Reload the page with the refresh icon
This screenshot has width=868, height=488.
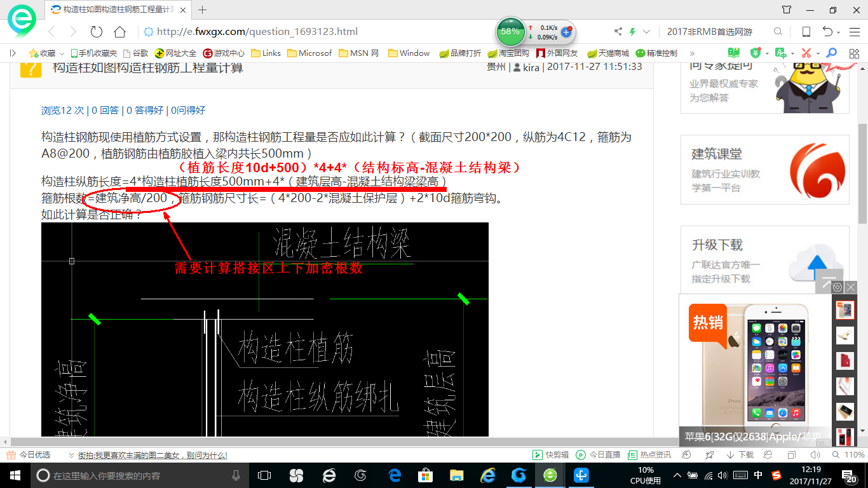[97, 32]
